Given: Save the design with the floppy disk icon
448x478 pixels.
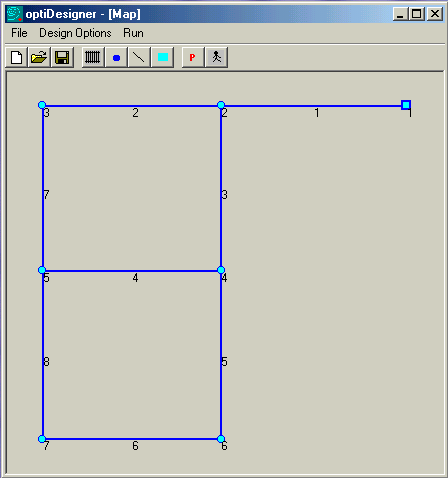Looking at the screenshot, I should pos(62,57).
